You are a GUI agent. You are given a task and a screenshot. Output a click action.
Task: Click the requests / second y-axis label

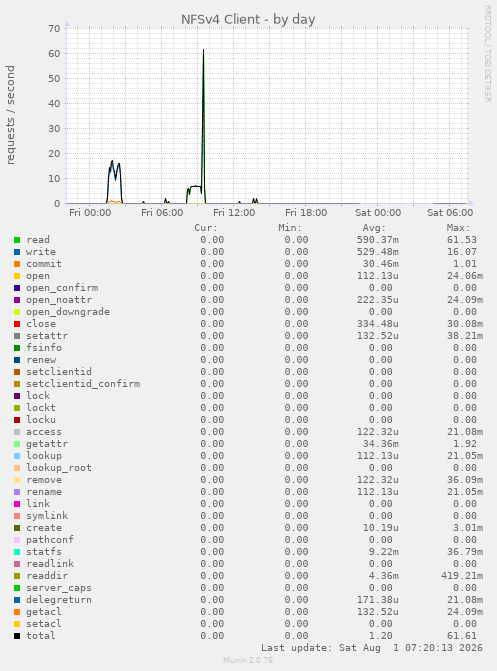pos(10,115)
